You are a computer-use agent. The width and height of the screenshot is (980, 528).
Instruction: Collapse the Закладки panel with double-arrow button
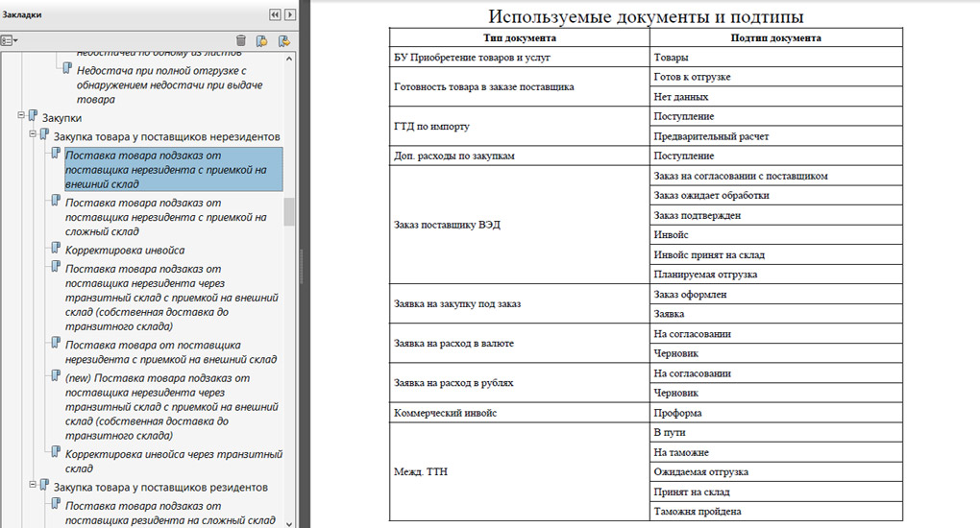pyautogui.click(x=275, y=14)
